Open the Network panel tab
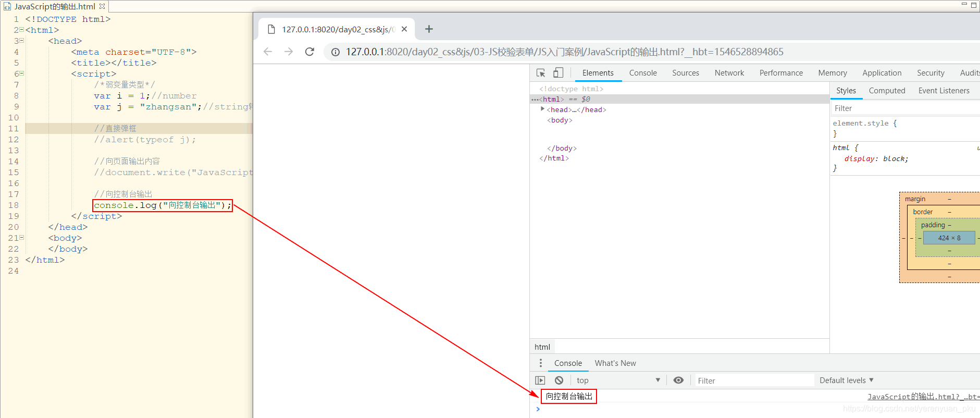Image resolution: width=980 pixels, height=418 pixels. (x=729, y=73)
